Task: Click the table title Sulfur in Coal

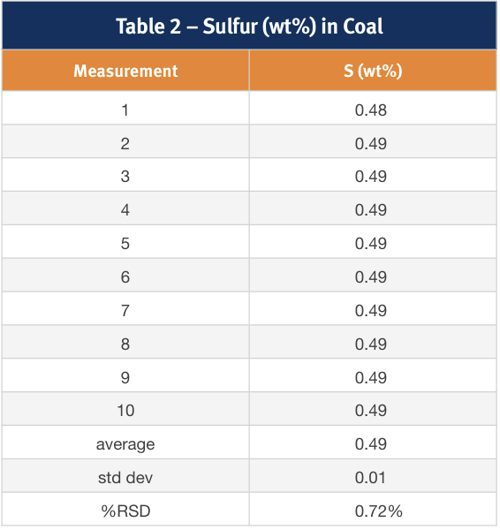Action: (249, 26)
